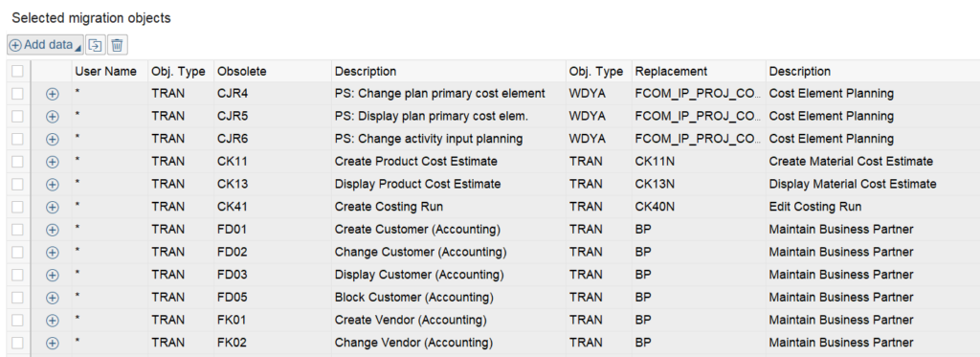Click plus icon in CJR4 row

click(x=53, y=94)
